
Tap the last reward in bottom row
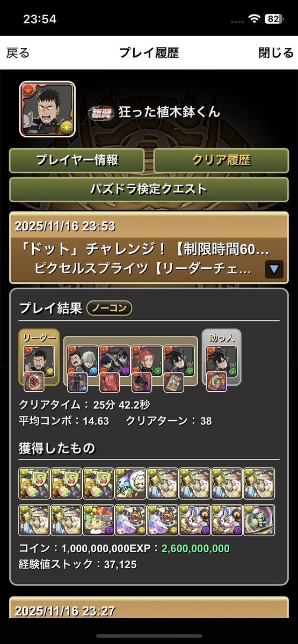[x=259, y=520]
